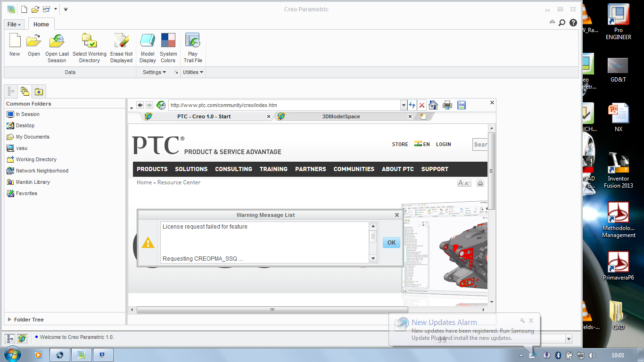The height and width of the screenshot is (362, 644).
Task: Customize the Quick Access Toolbar dropdown
Action: pyautogui.click(x=66, y=9)
